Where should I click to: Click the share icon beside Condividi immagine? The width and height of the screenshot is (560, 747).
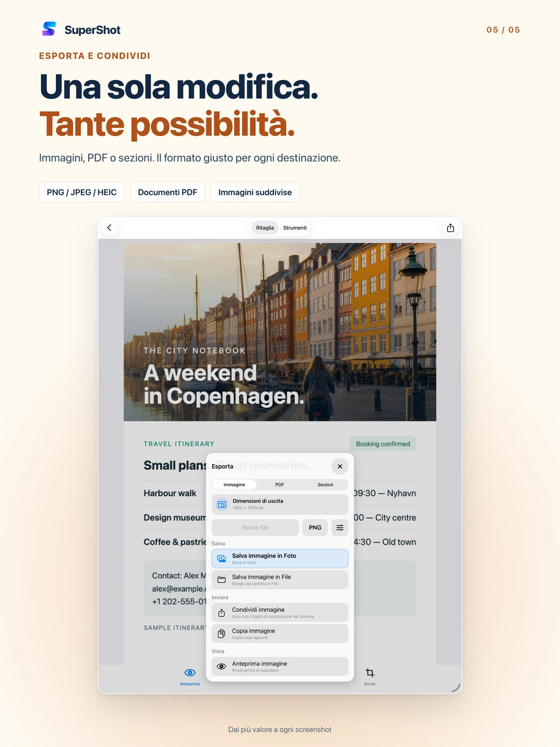pos(222,613)
